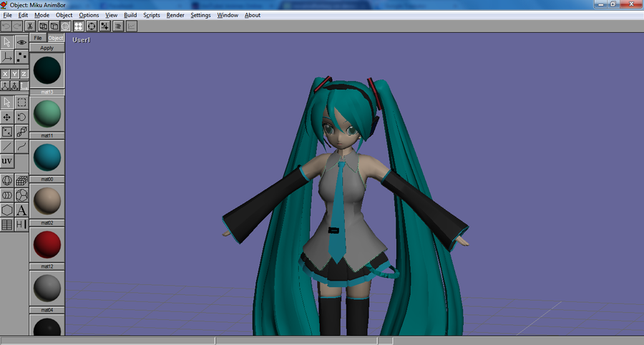Add text with the A tool
Screen dimensions: 644x345
coord(21,210)
